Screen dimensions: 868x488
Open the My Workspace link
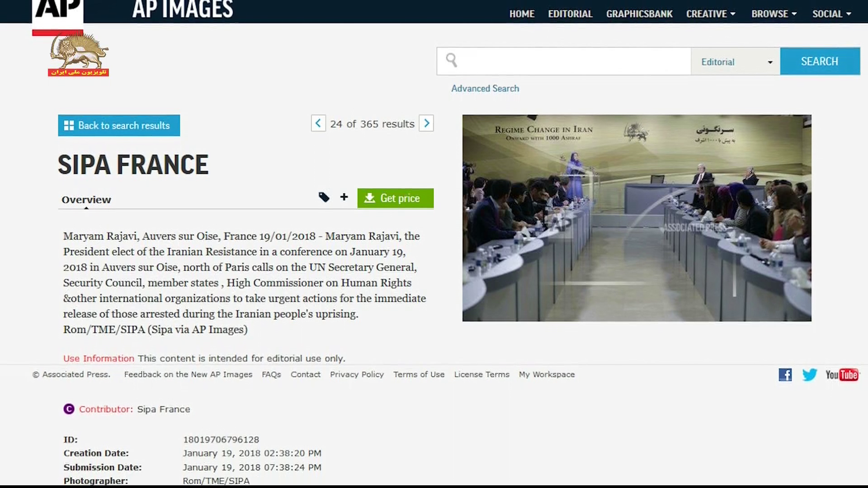547,375
